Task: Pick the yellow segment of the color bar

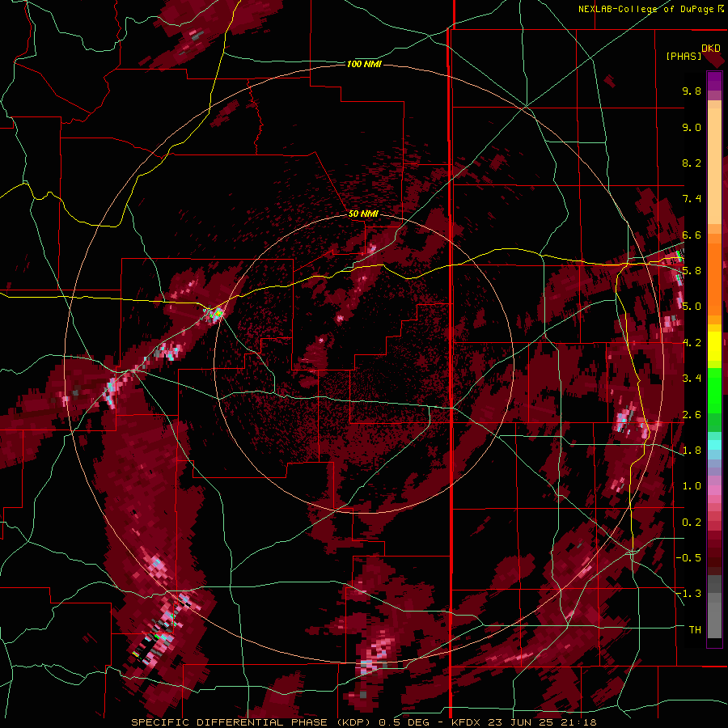Action: click(714, 346)
